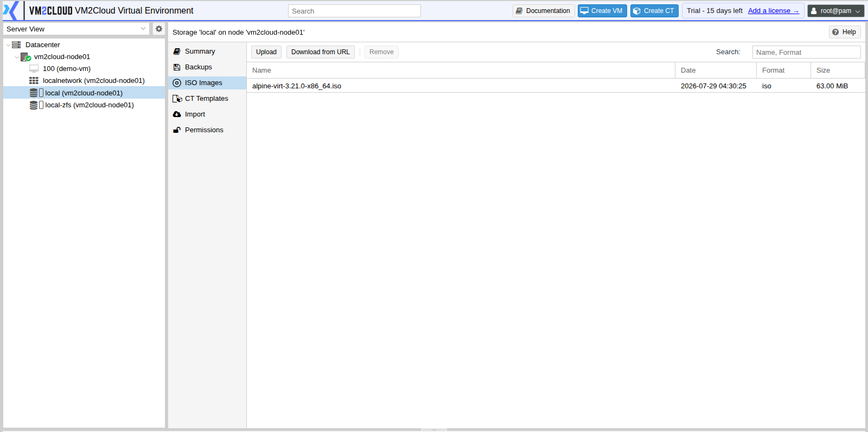This screenshot has height=432, width=868.
Task: Collapse the Datacenter tree node
Action: [8, 45]
